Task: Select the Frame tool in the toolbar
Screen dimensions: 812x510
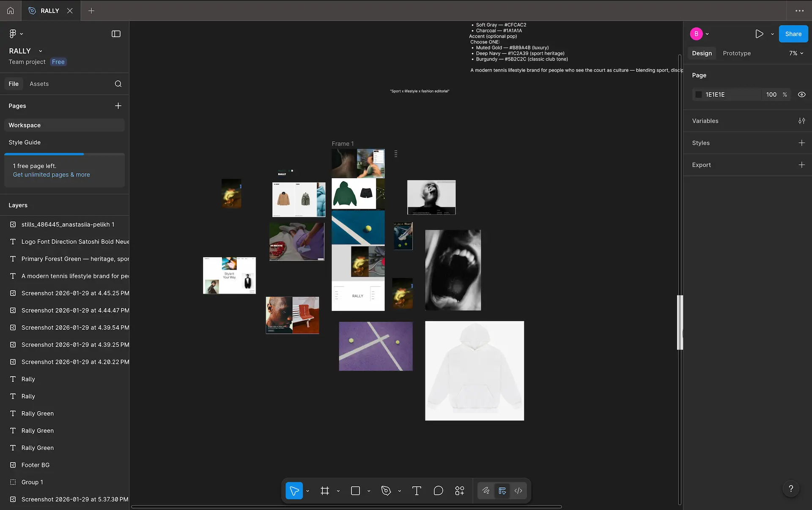Action: coord(324,491)
